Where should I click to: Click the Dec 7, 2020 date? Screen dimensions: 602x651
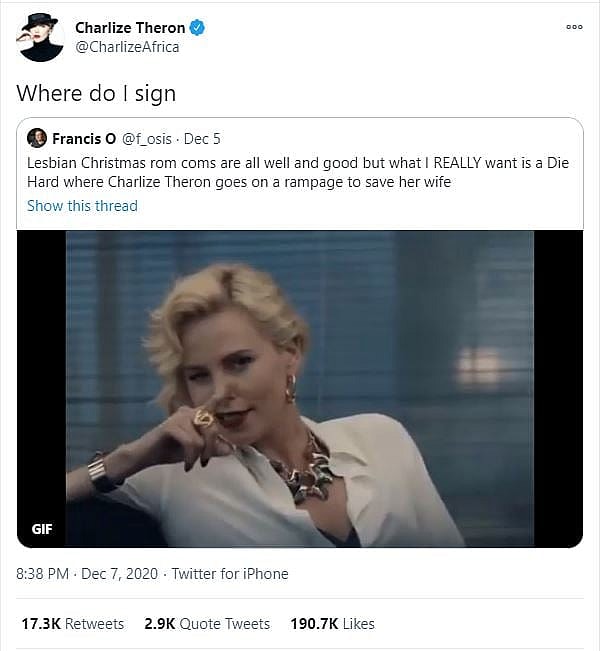[121, 574]
